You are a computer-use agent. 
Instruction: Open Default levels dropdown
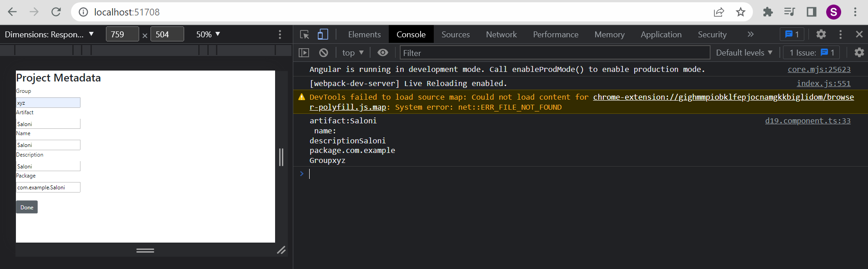pos(744,53)
